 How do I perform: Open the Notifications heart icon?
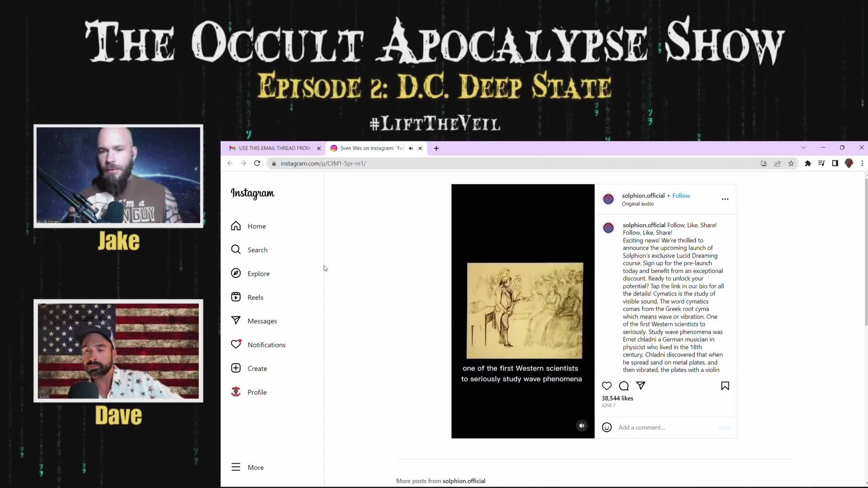click(236, 344)
